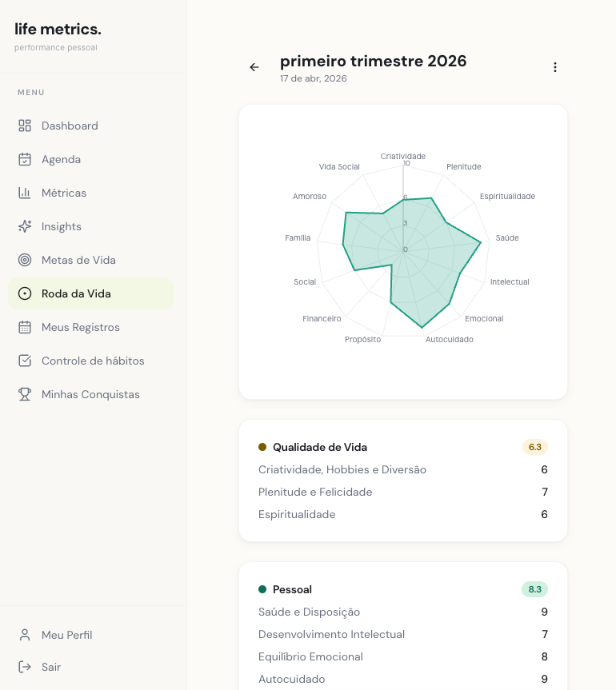This screenshot has width=616, height=690.
Task: Click the Métricas bar chart icon
Action: click(x=25, y=193)
